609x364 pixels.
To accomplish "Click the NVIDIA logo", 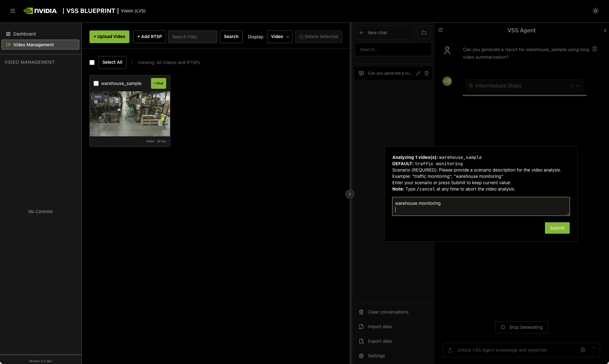I will tap(41, 11).
